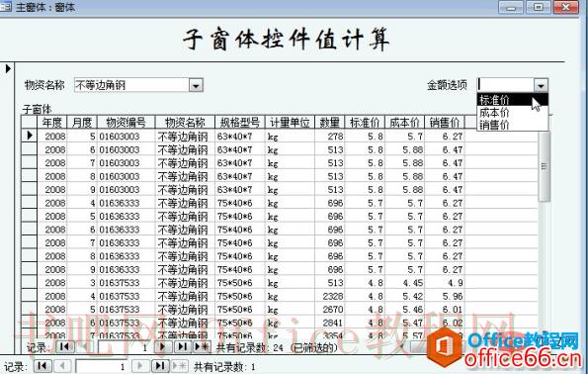Go to next record in main form navigator
588x374 pixels.
pos(140,366)
